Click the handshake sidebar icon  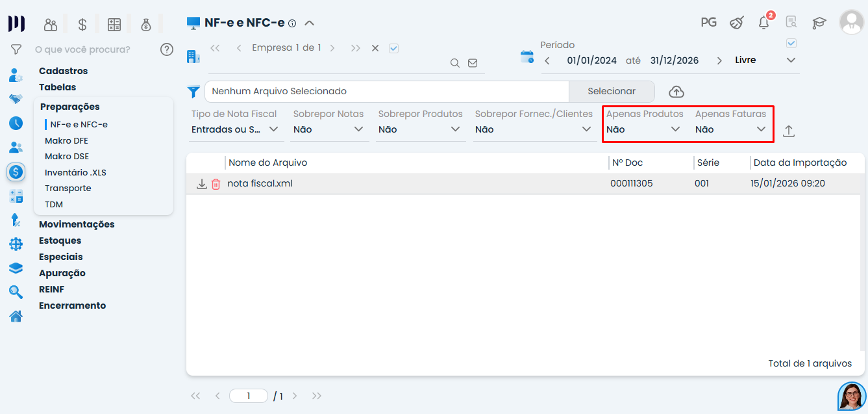point(16,99)
